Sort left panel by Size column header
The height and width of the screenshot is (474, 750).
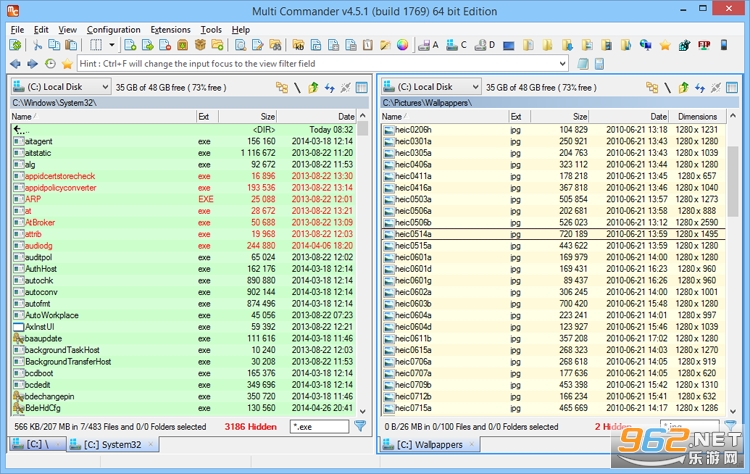point(247,117)
